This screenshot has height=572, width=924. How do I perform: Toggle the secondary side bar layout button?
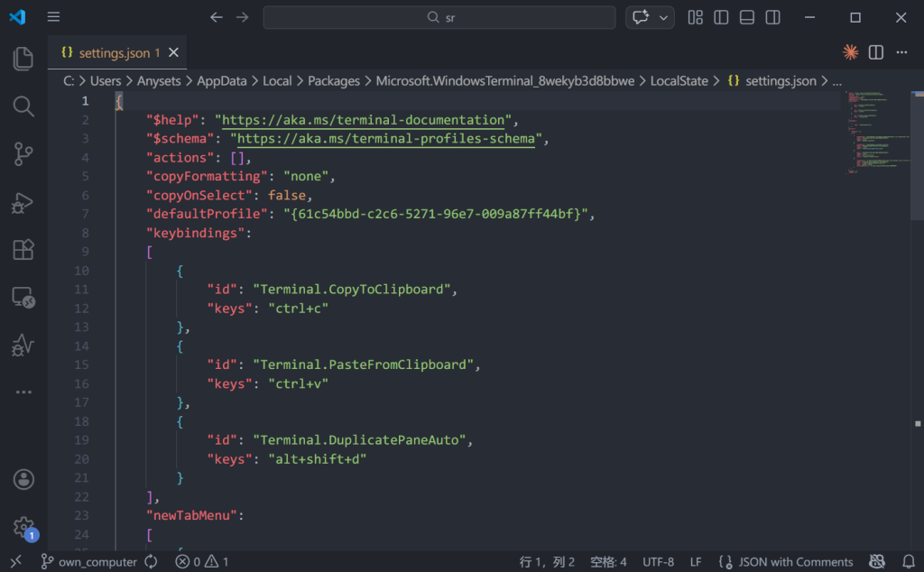click(x=773, y=18)
